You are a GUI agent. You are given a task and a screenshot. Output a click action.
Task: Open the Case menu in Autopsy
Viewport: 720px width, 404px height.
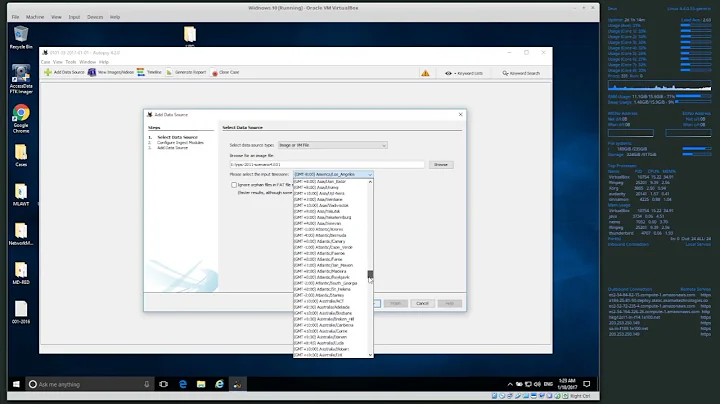click(45, 62)
